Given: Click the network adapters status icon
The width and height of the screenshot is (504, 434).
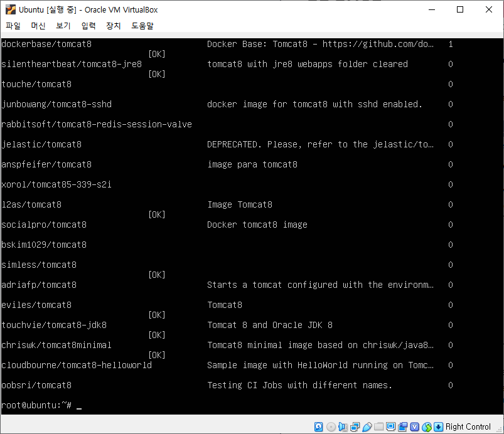Looking at the screenshot, I should click(355, 426).
